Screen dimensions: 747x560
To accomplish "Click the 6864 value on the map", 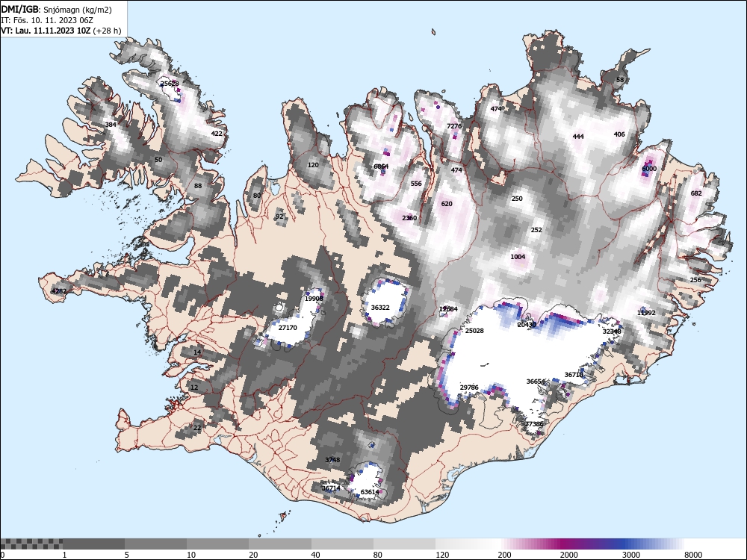I will tap(381, 167).
